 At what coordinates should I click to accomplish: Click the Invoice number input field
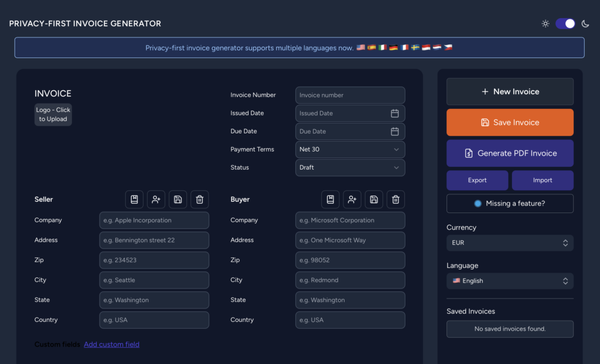(350, 95)
